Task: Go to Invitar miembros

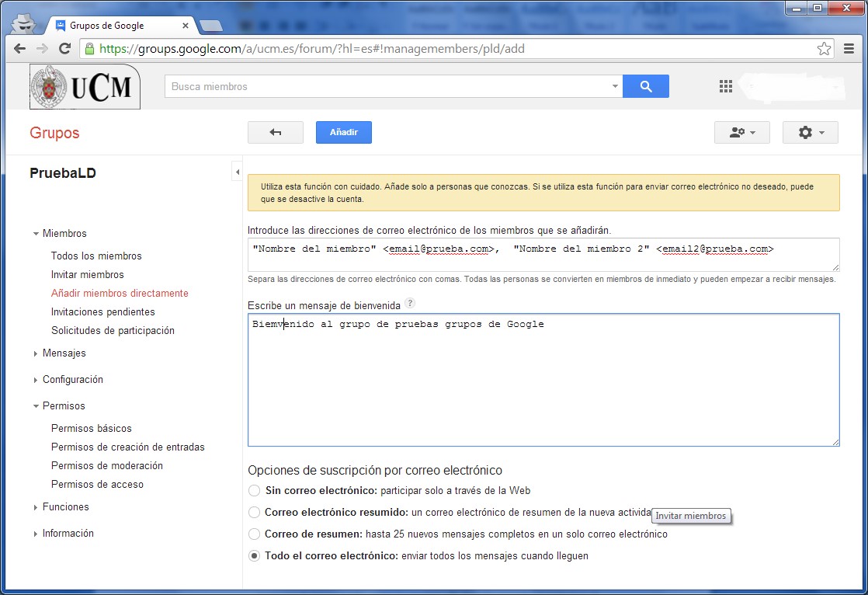Action: 88,275
